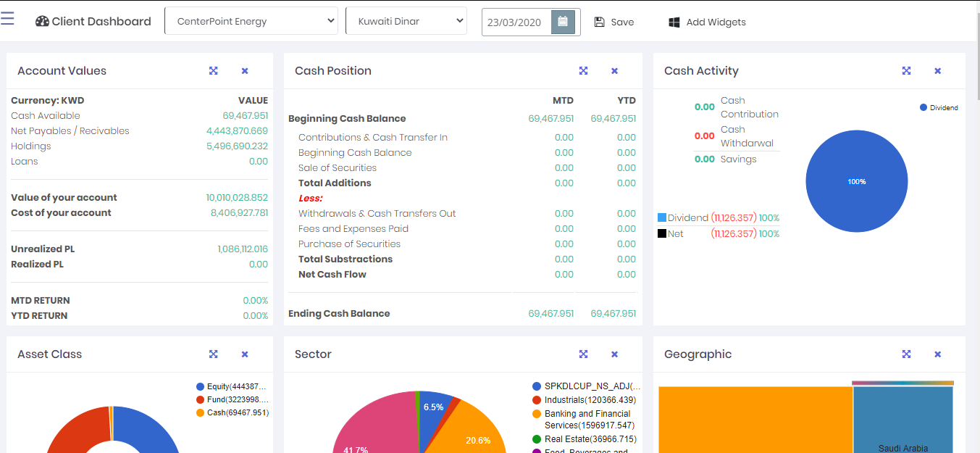The width and height of the screenshot is (980, 453).
Task: Click the YTD RETURN label
Action: pyautogui.click(x=39, y=316)
